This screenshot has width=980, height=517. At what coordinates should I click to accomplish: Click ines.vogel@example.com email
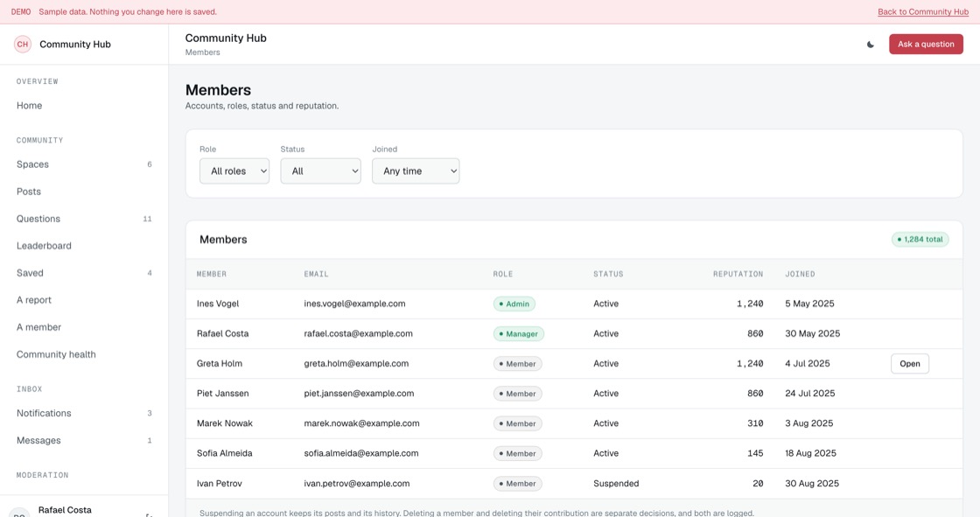[354, 304]
